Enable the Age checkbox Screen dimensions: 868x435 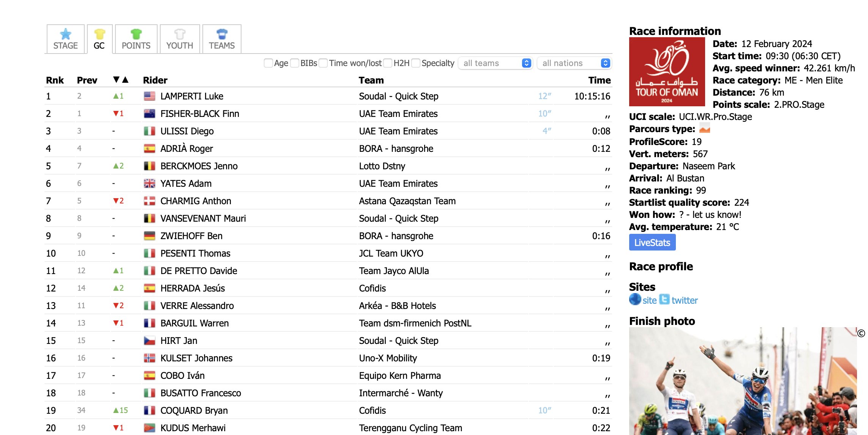(268, 63)
